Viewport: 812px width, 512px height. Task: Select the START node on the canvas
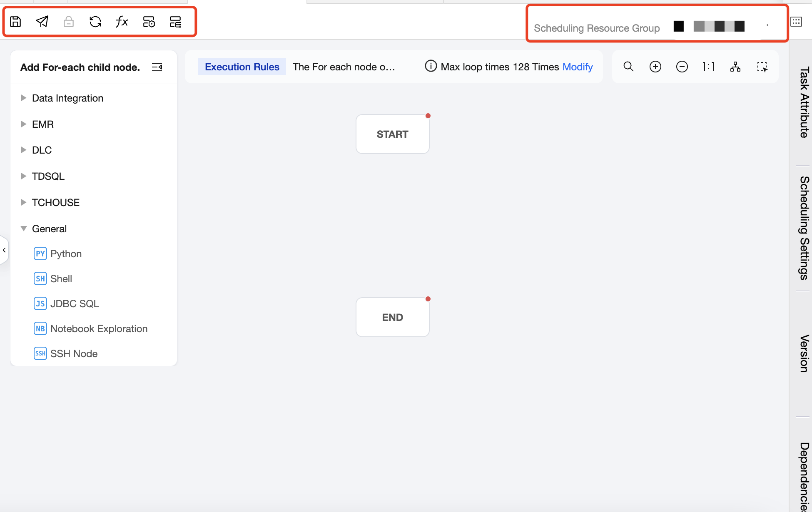pos(392,134)
